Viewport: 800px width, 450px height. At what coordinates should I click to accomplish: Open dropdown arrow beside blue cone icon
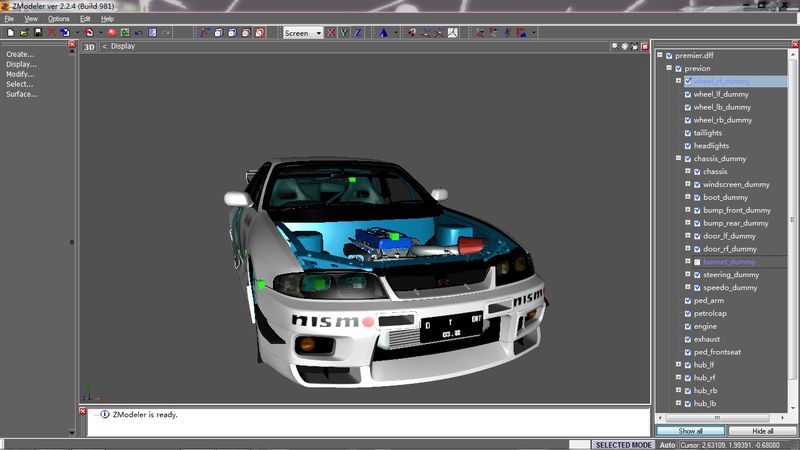coord(395,33)
